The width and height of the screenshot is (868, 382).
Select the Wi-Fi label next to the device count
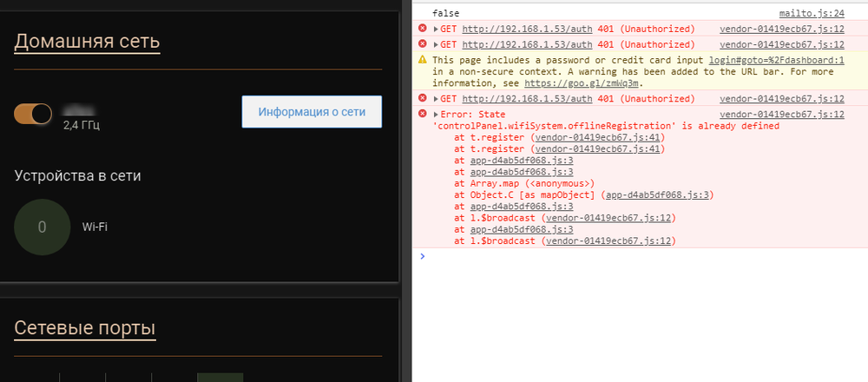[x=95, y=227]
